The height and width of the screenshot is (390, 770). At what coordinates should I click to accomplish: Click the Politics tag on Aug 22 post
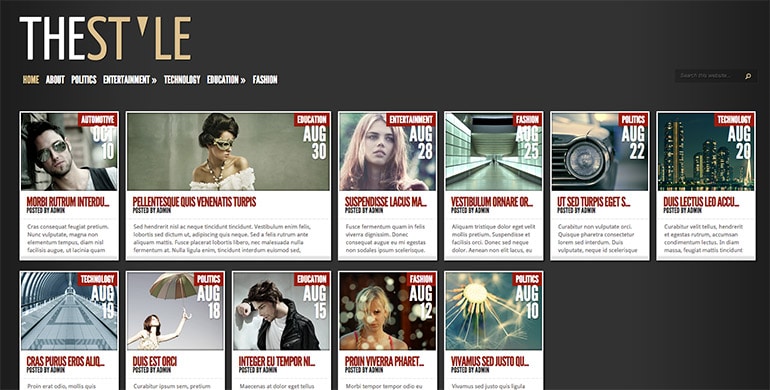pyautogui.click(x=633, y=120)
